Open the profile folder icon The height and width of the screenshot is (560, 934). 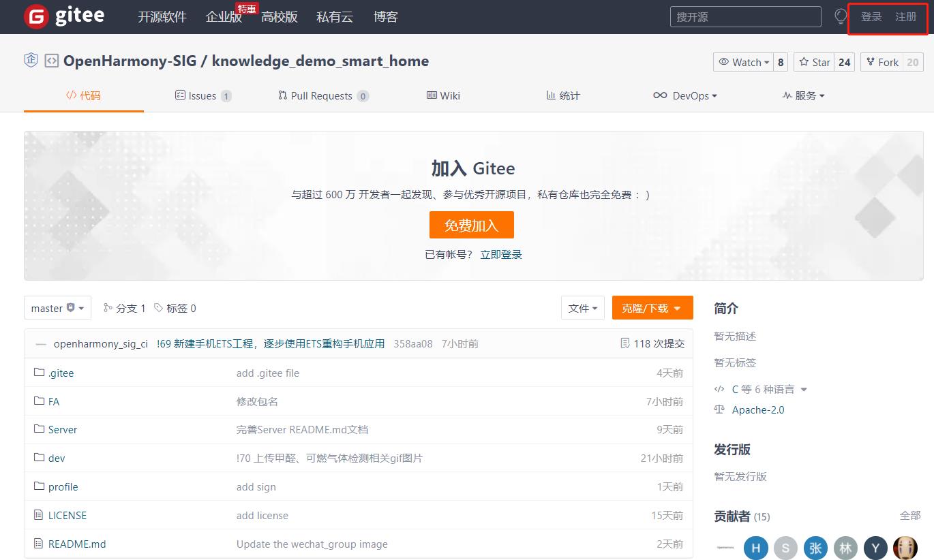39,486
